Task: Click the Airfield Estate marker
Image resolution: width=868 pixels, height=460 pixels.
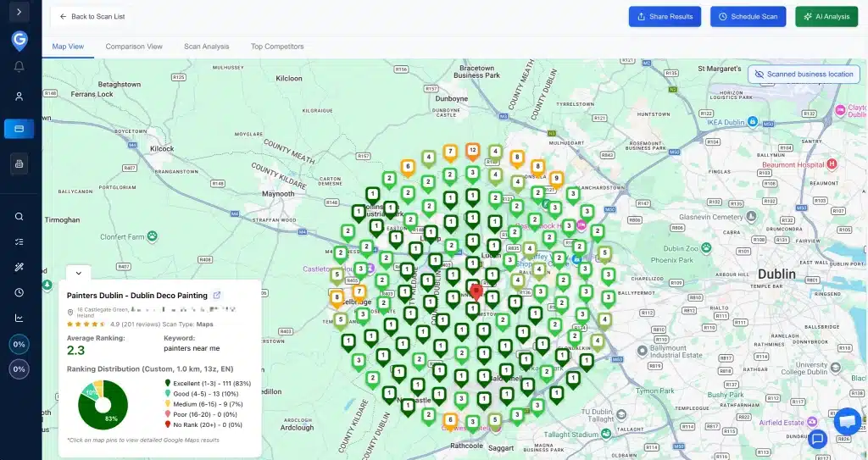Action: pyautogui.click(x=813, y=423)
